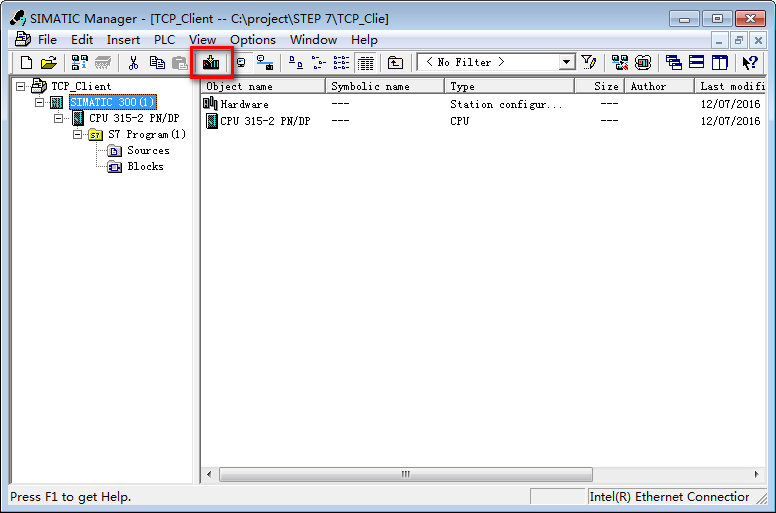
Task: Click the CPU type cell
Action: coord(459,121)
